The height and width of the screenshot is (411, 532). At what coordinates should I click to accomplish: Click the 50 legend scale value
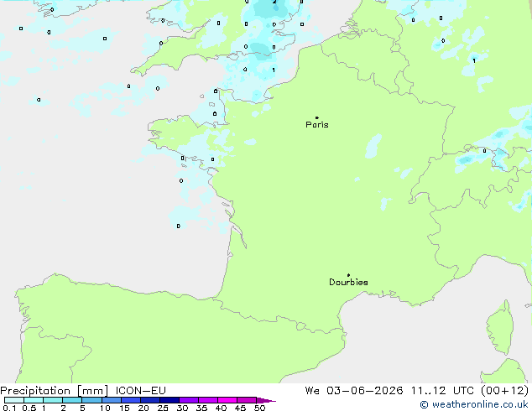point(259,408)
